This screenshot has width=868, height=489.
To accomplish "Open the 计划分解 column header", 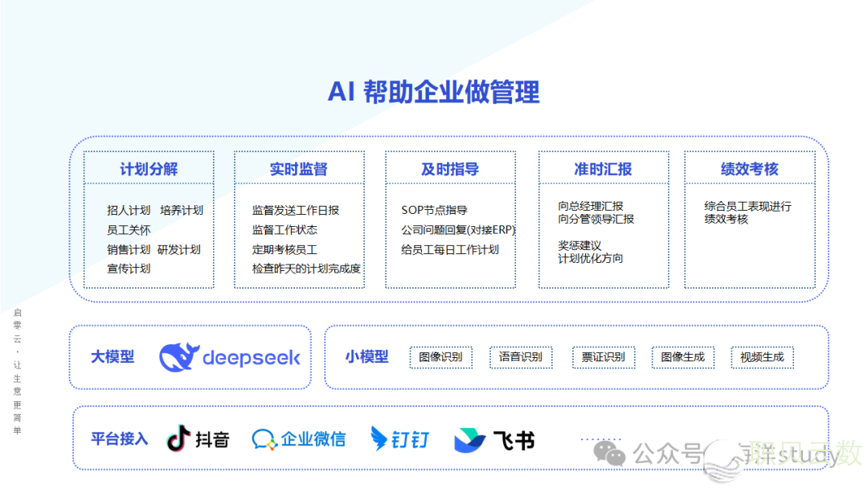I will tap(149, 169).
